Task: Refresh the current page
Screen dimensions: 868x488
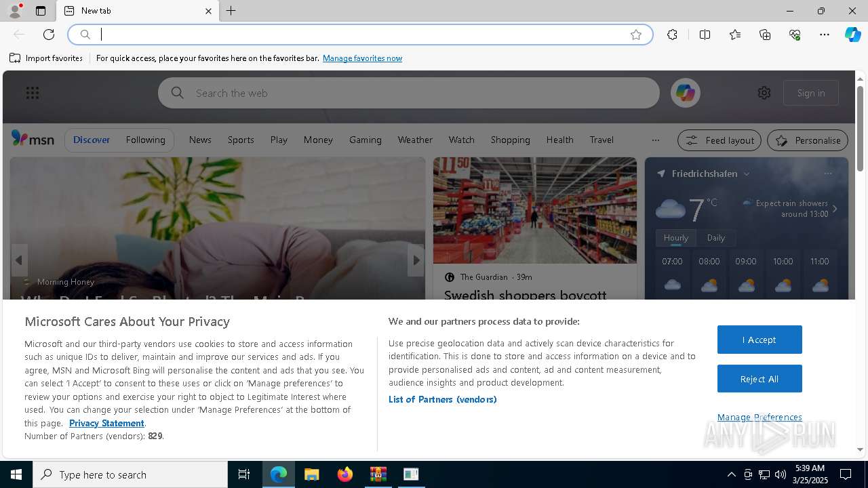Action: [x=49, y=35]
